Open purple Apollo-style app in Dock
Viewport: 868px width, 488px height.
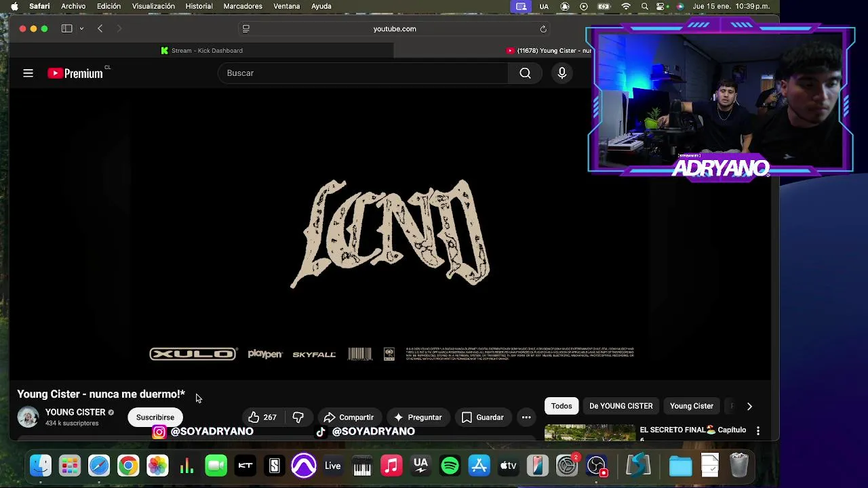point(304,466)
